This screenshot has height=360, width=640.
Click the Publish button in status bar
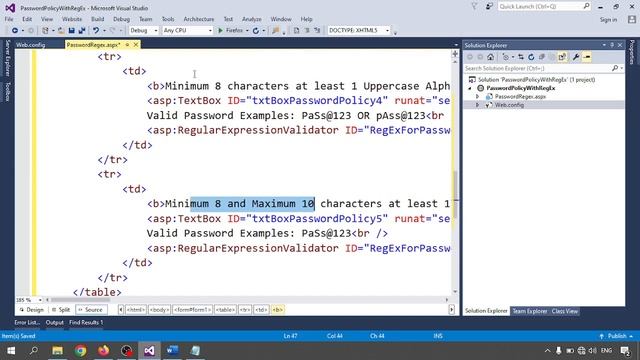tap(617, 336)
